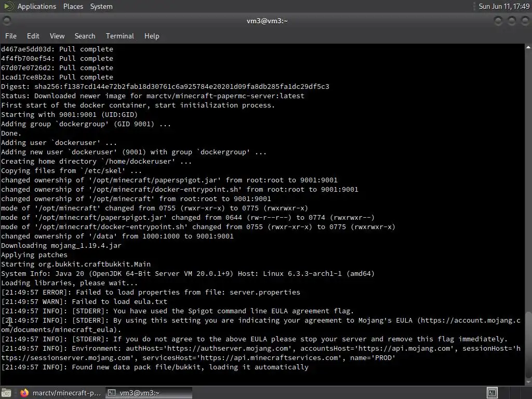Open the View menu

tap(57, 36)
